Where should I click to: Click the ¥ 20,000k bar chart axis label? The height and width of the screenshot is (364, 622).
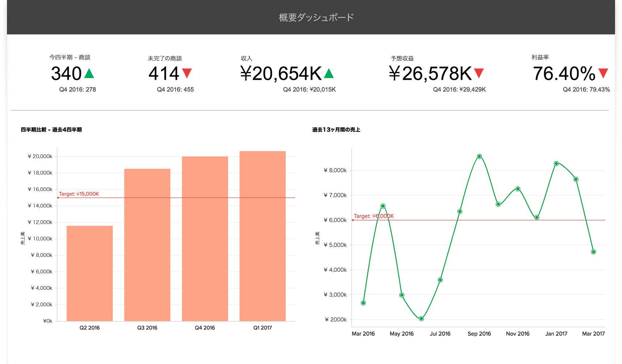(40, 156)
